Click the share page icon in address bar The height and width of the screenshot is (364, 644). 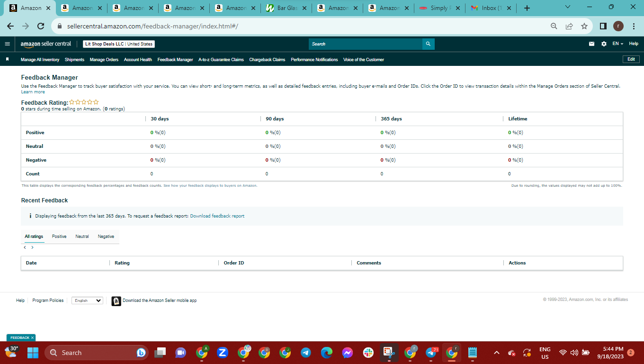569,27
